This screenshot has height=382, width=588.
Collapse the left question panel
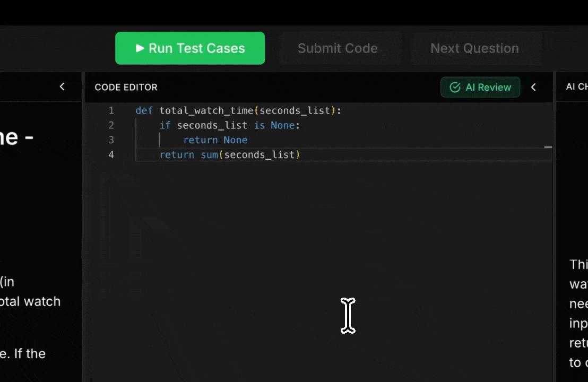pyautogui.click(x=62, y=86)
